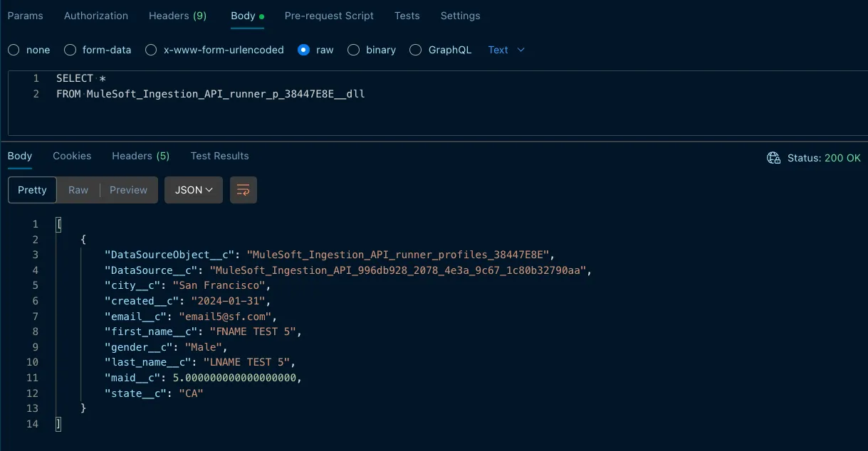Open the request Headers (9) tab
This screenshot has height=451, width=868.
177,16
